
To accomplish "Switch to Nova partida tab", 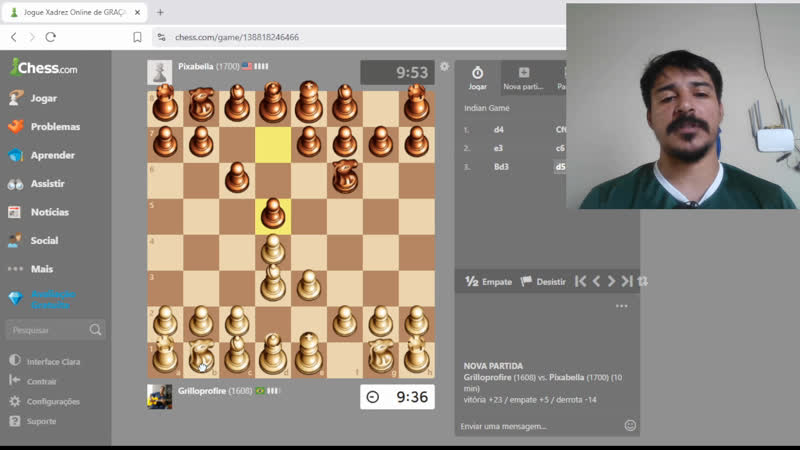I will (523, 78).
